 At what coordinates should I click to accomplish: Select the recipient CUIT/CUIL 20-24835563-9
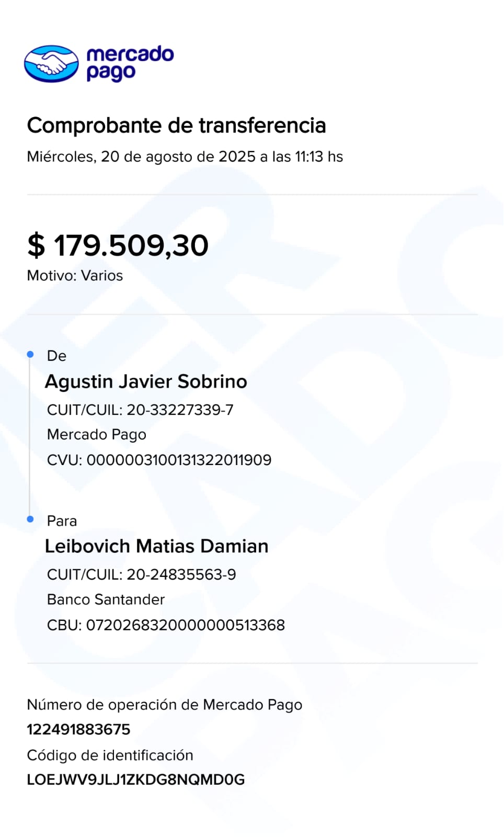pos(181,575)
